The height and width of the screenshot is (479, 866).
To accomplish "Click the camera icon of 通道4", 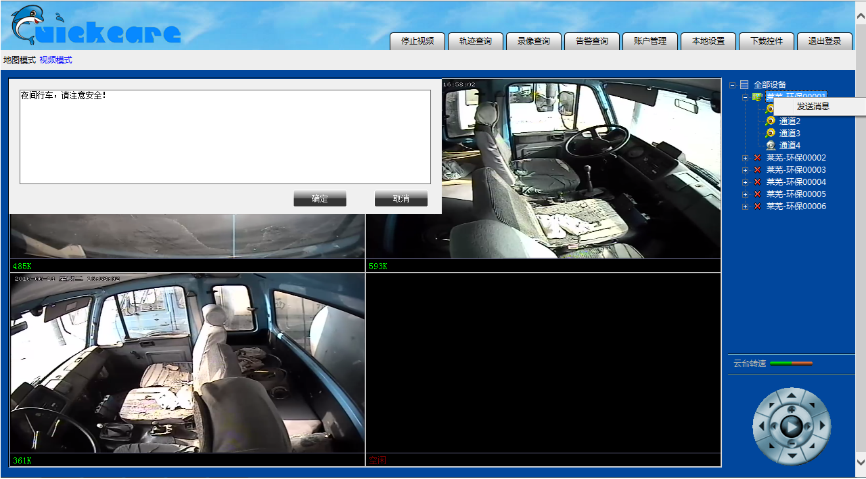I will point(771,145).
